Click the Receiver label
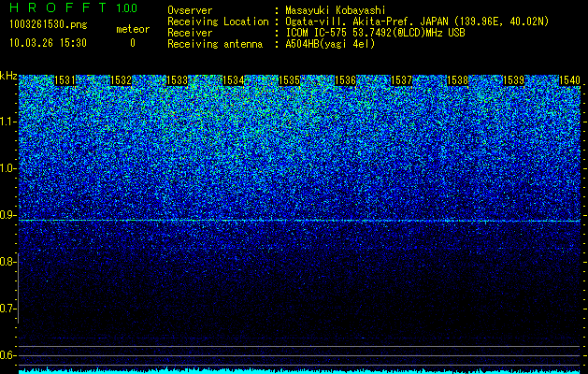The width and height of the screenshot is (588, 374). pos(190,33)
